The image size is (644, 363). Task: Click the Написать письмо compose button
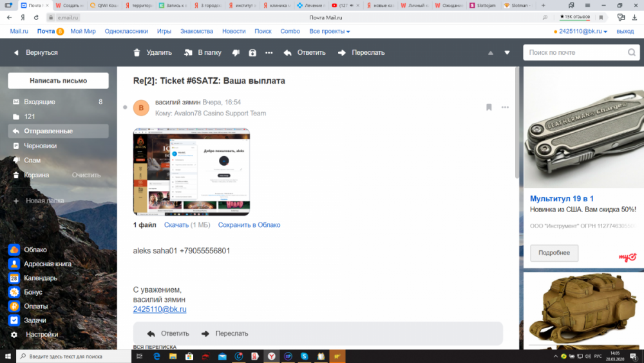pyautogui.click(x=58, y=81)
